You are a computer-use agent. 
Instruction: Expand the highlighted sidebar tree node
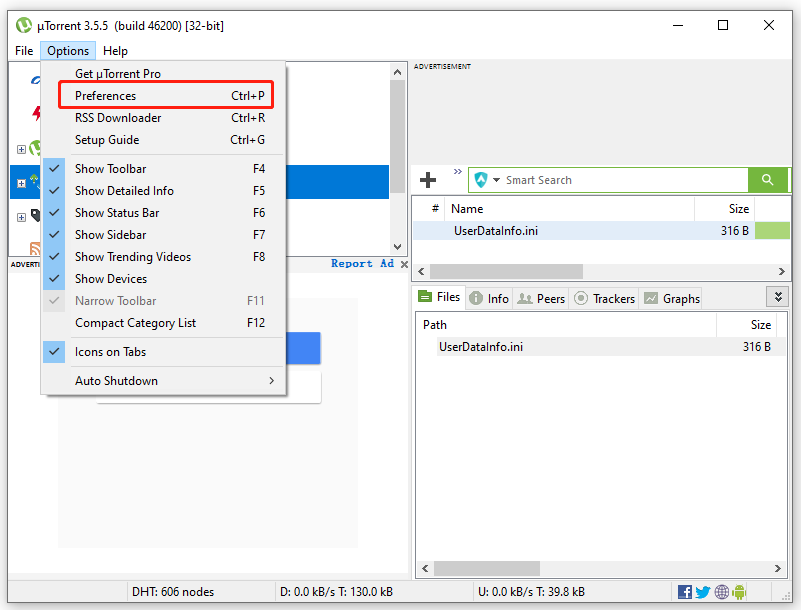21,183
